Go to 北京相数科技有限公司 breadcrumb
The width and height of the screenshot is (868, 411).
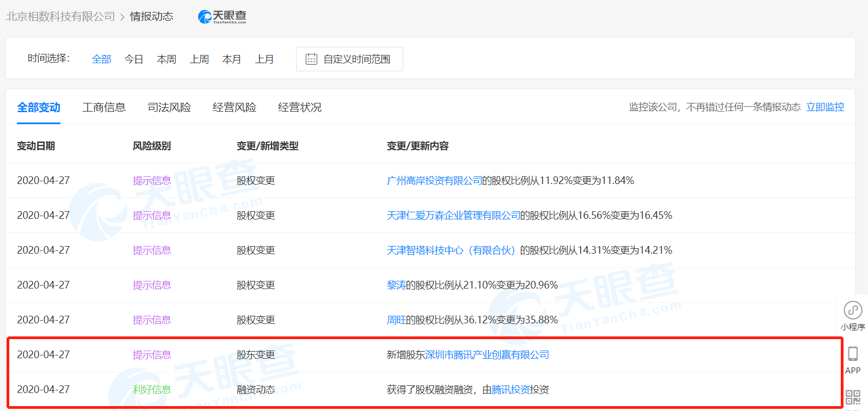click(x=60, y=16)
